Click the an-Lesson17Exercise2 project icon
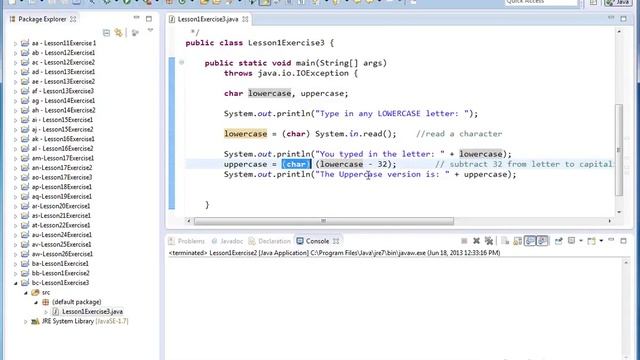Viewport: 640px width, 360px height. (25, 168)
